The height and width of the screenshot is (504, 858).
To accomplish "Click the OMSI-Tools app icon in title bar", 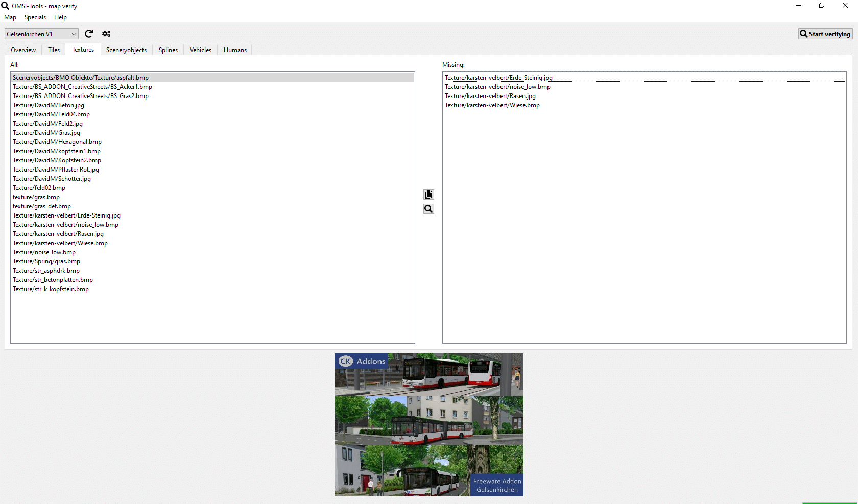I will click(5, 6).
